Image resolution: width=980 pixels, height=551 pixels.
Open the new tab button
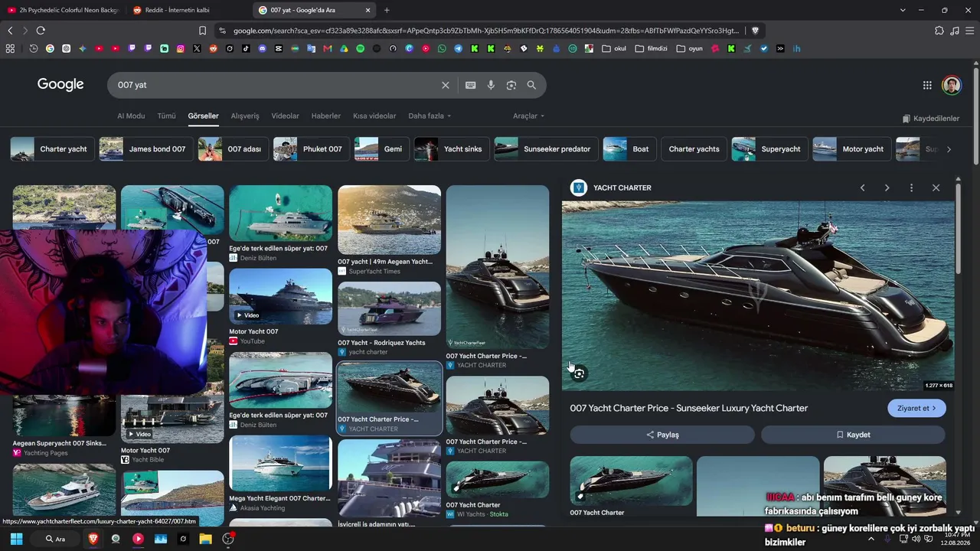point(387,10)
